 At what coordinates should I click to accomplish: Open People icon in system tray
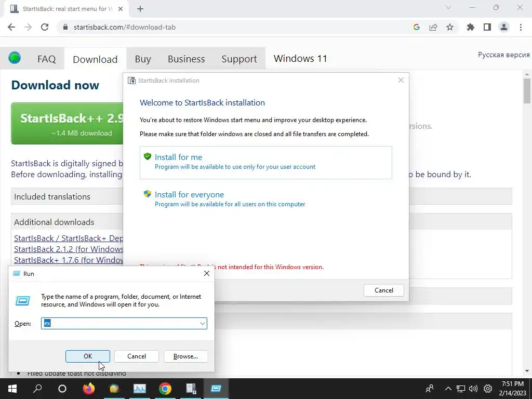pyautogui.click(x=430, y=389)
